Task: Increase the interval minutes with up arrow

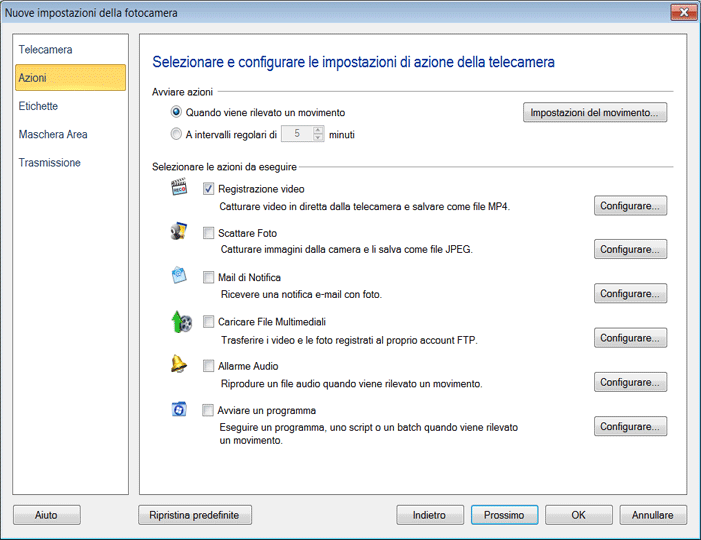Action: (x=318, y=130)
